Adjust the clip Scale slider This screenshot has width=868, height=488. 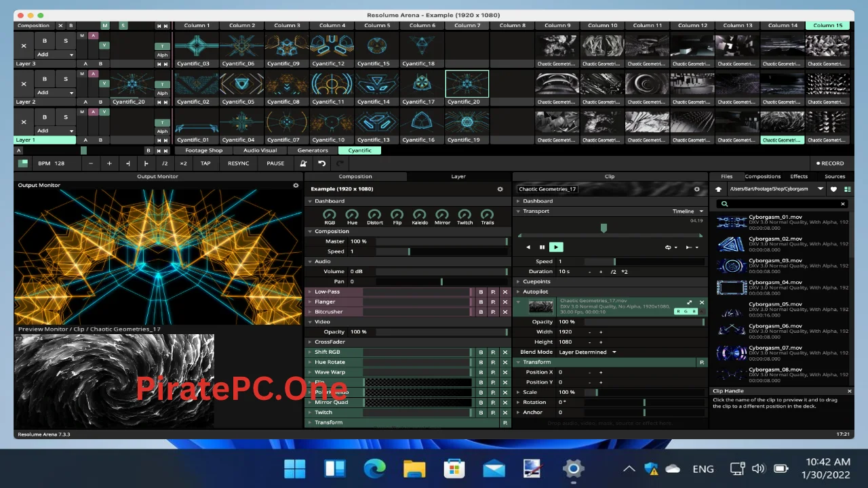click(x=644, y=392)
